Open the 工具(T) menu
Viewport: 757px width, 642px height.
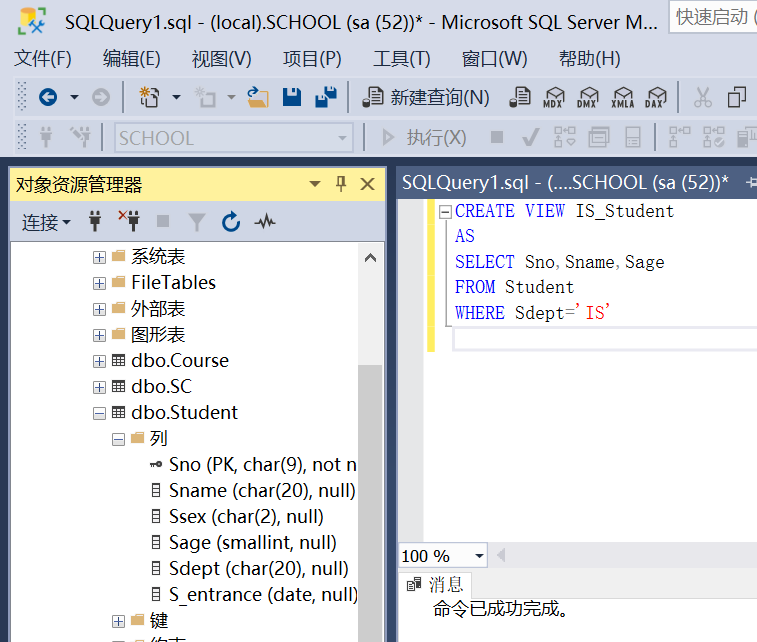point(401,59)
